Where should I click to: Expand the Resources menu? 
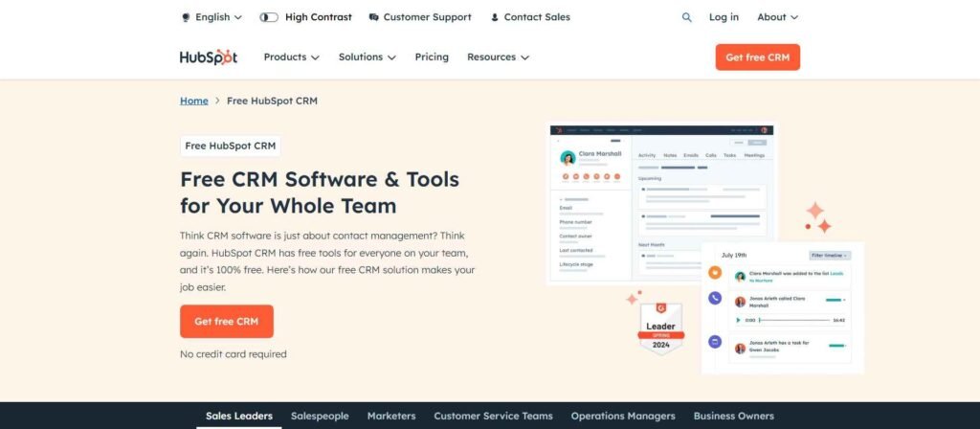498,56
